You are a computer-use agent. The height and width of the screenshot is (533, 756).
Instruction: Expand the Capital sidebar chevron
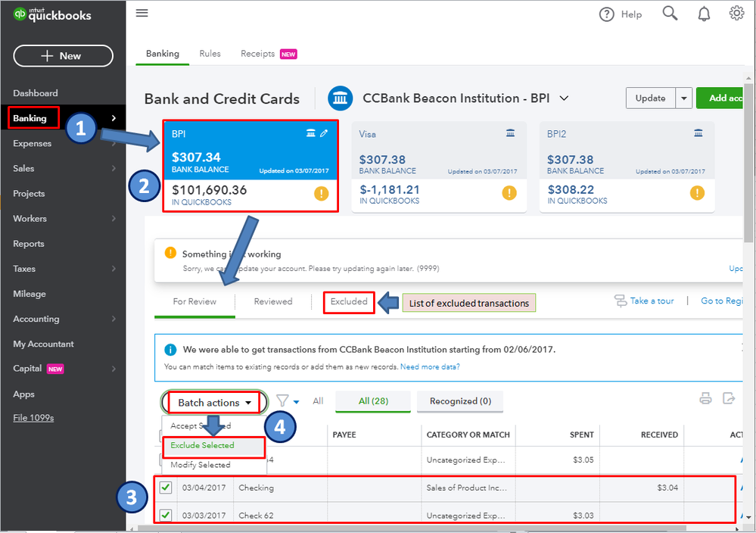point(114,369)
